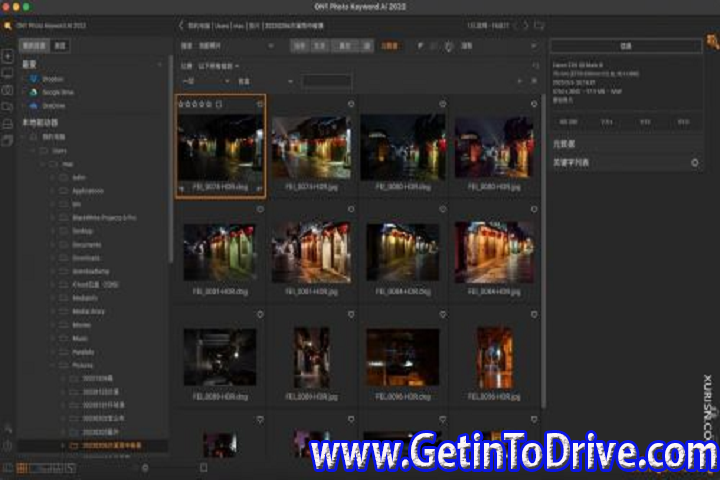Toggle favorite heart on FEI_0080-HDR.dng thumbnail
720x480 pixels.
[443, 104]
